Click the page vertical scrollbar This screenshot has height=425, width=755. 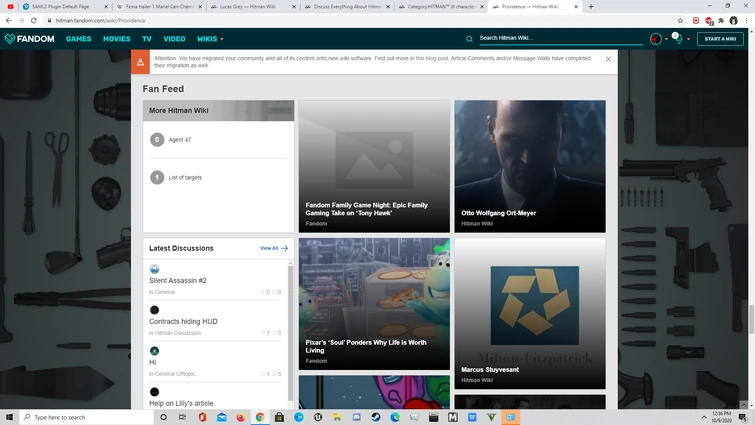coord(750,319)
